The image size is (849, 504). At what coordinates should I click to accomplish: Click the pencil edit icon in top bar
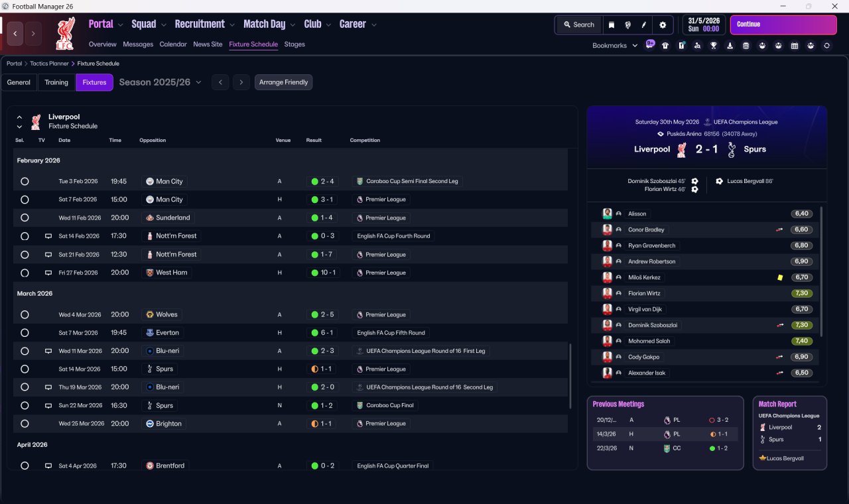coord(643,25)
